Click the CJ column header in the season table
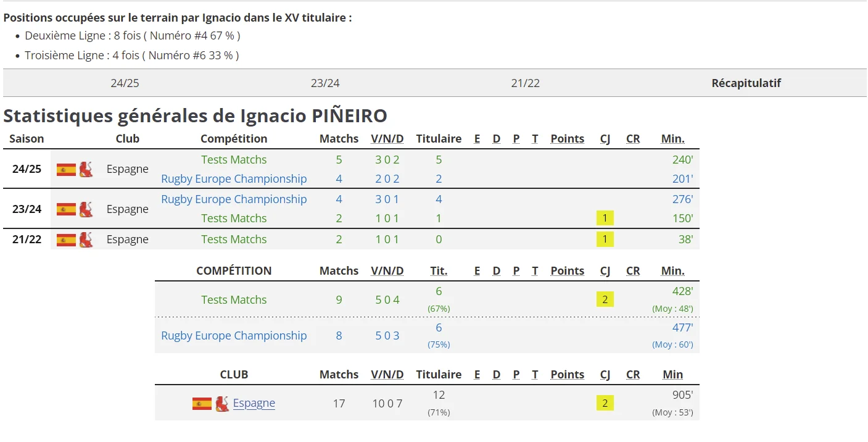Screen dimensions: 868x442 tap(605, 138)
